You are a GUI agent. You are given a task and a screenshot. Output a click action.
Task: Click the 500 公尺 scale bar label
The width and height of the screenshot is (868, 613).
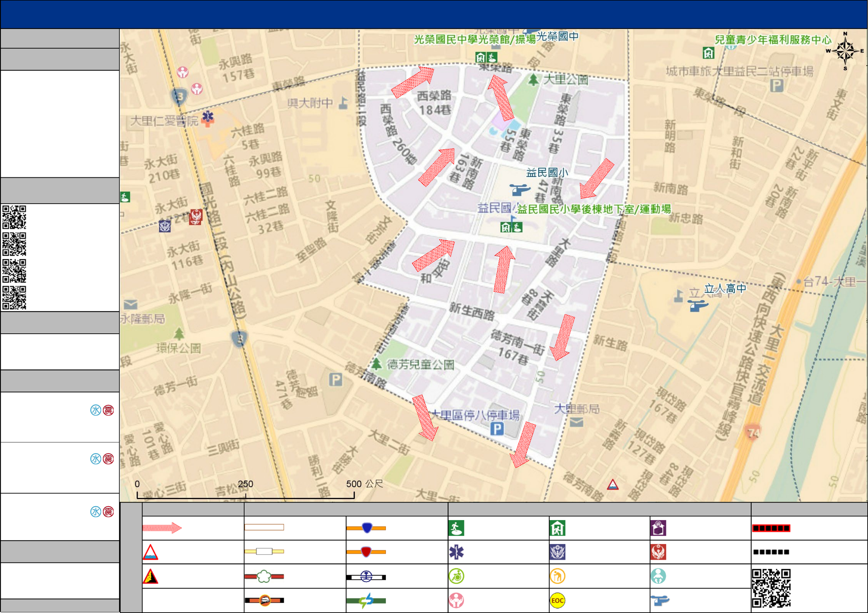click(x=364, y=484)
